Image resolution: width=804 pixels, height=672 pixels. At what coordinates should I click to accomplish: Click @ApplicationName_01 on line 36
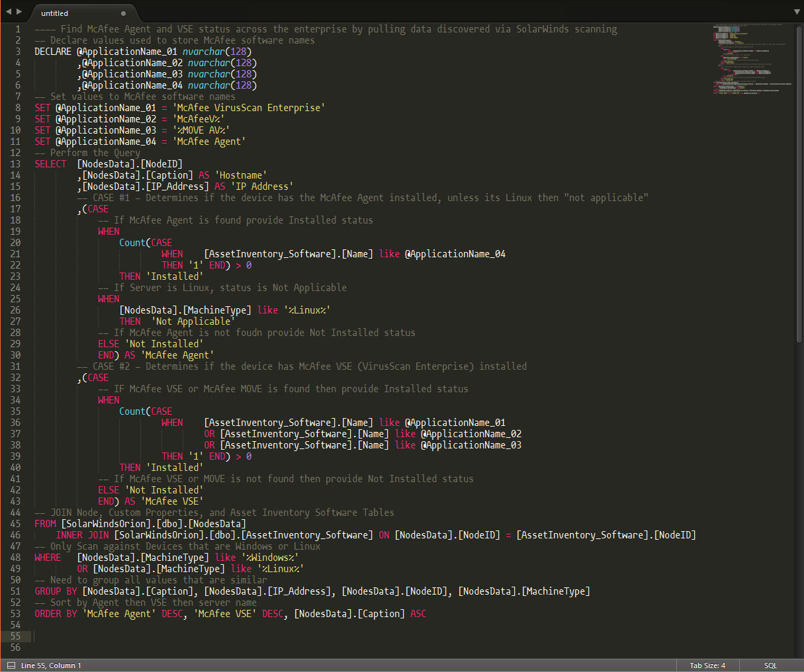pyautogui.click(x=455, y=423)
